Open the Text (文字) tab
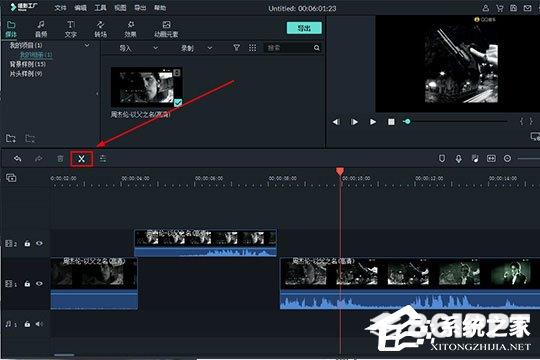Screen dimensions: 540x360 pyautogui.click(x=71, y=29)
